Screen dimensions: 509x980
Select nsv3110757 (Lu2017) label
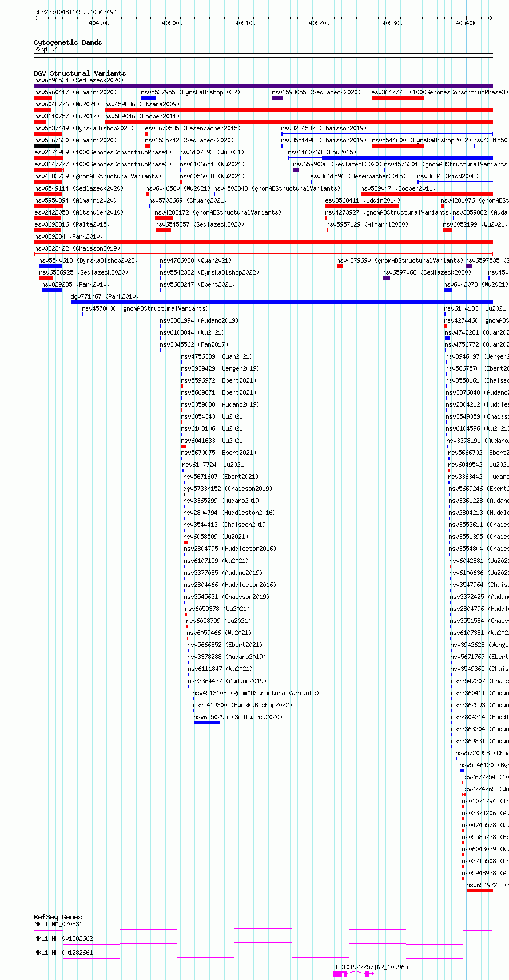67,116
